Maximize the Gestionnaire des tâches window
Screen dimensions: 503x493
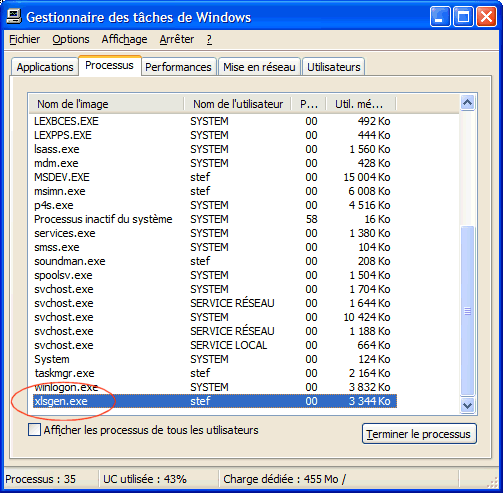tap(463, 16)
